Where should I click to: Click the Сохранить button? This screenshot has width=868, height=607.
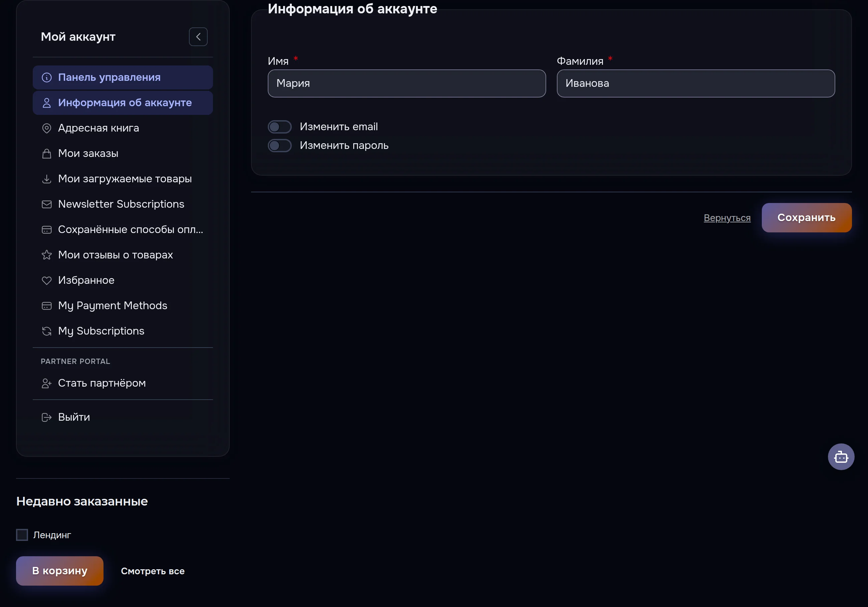806,217
